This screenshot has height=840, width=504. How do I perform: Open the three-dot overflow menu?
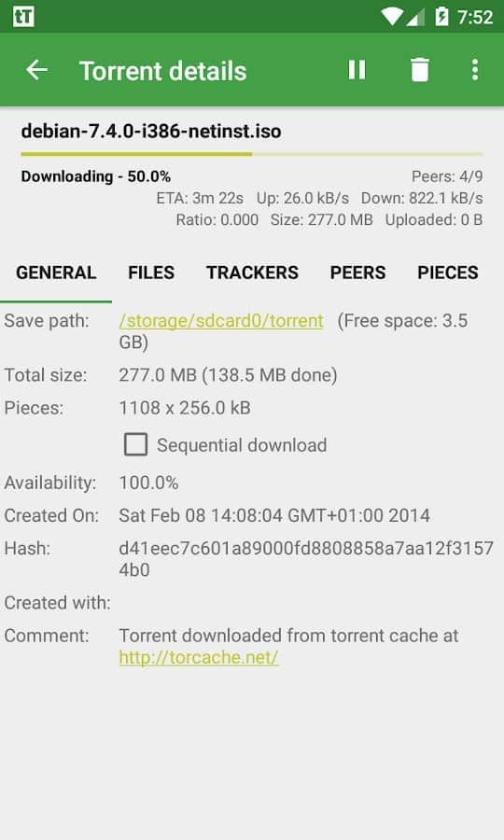coord(474,70)
